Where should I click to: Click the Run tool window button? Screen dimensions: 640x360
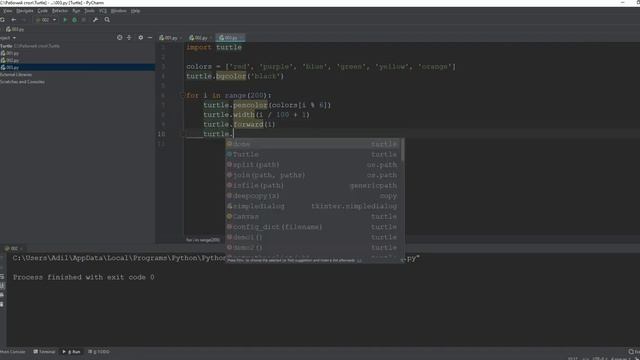pos(71,352)
